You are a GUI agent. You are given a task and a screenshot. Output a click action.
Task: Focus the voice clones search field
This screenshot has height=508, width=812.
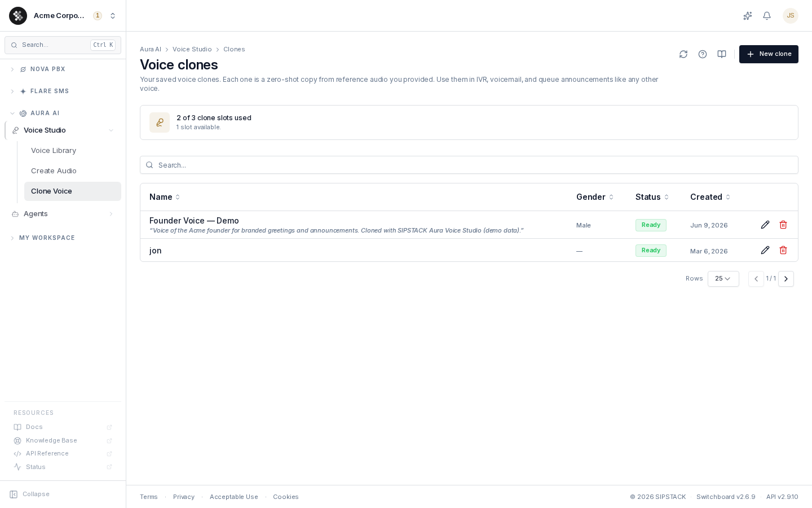tap(469, 165)
